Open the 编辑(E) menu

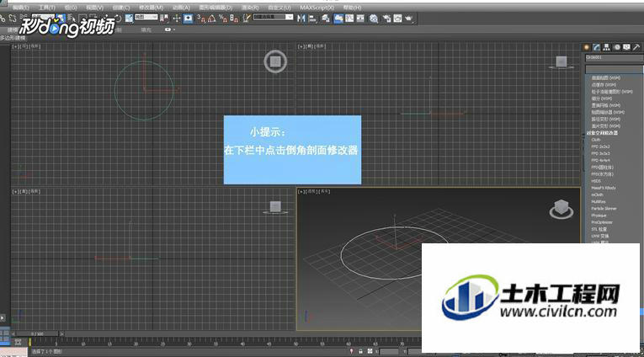[x=20, y=8]
